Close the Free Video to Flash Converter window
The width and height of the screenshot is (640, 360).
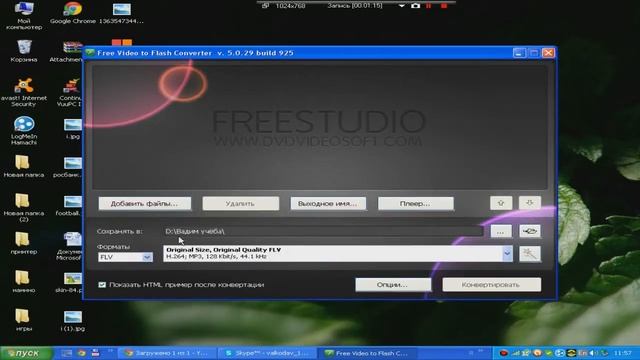pyautogui.click(x=548, y=53)
